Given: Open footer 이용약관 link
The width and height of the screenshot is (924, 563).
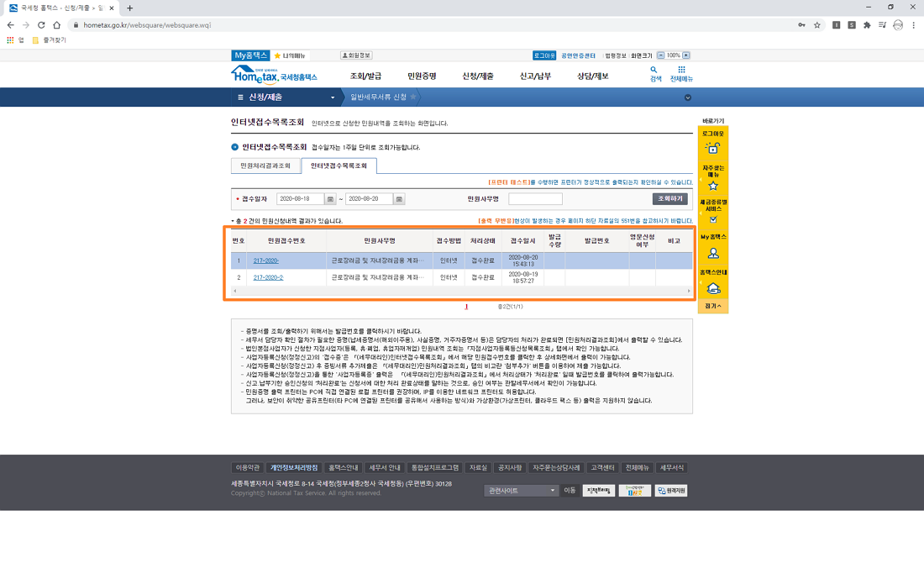Looking at the screenshot, I should pos(248,467).
